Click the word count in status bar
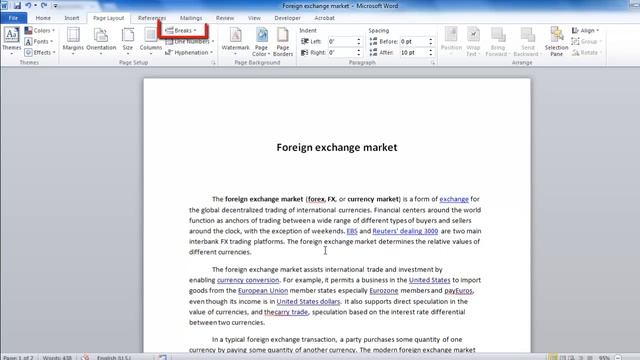This screenshot has width=640, height=360. tap(57, 358)
